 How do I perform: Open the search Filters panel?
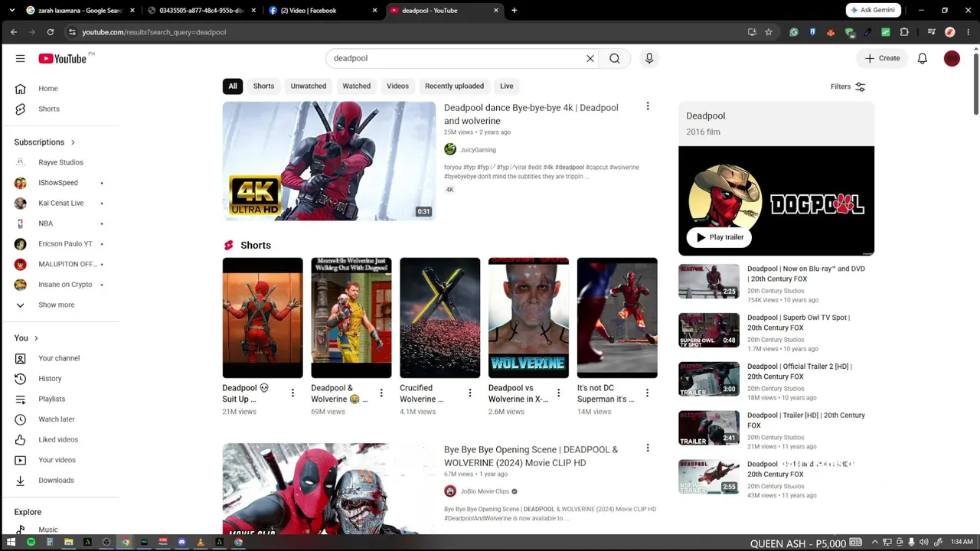tap(848, 86)
